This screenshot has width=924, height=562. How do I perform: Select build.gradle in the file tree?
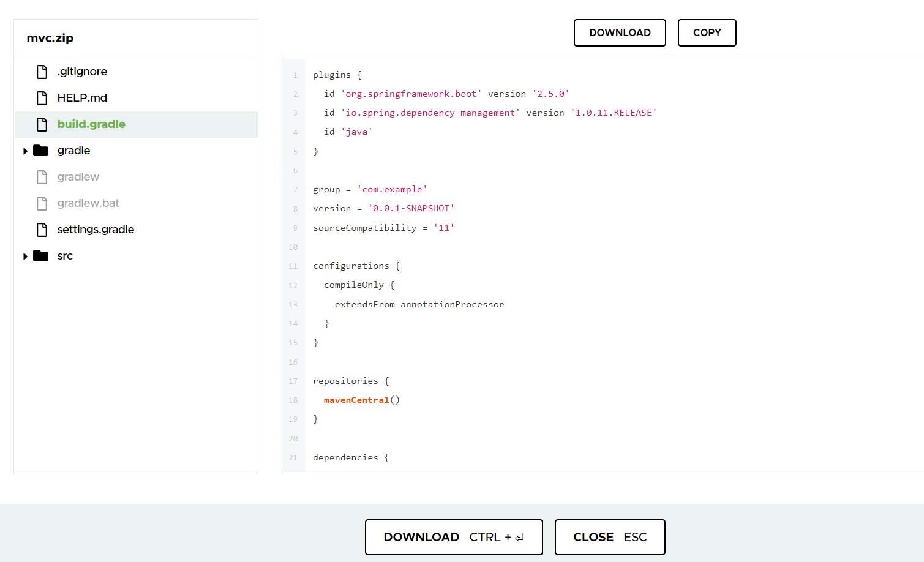click(x=91, y=124)
